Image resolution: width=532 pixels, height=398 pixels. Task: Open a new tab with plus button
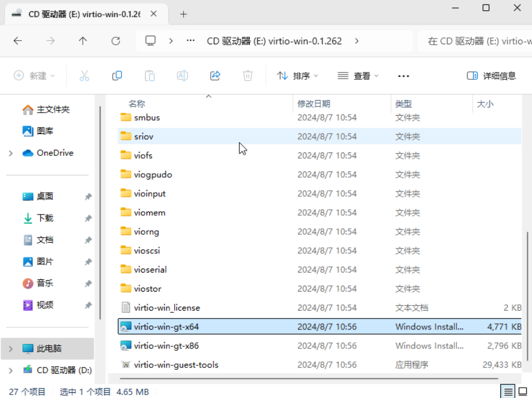(x=184, y=14)
